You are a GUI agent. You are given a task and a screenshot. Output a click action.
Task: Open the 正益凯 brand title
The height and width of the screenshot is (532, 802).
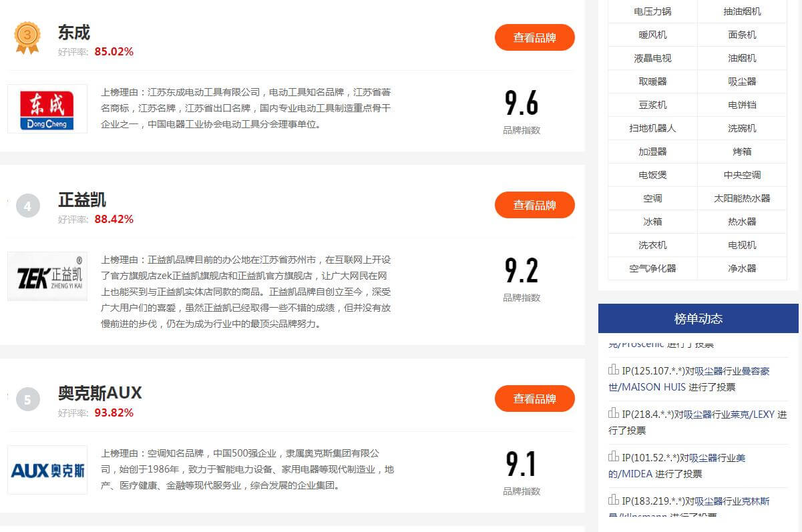pyautogui.click(x=82, y=200)
